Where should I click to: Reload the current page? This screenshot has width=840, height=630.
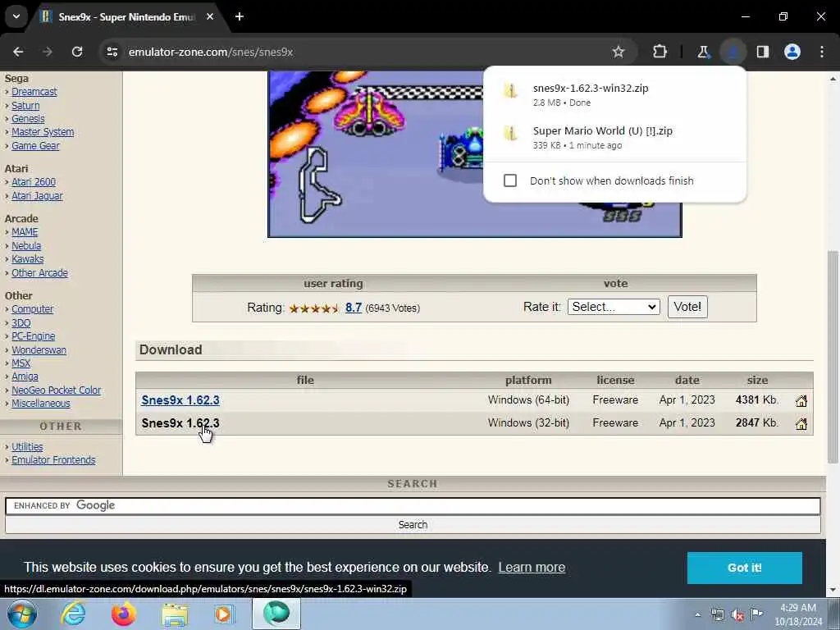point(77,52)
